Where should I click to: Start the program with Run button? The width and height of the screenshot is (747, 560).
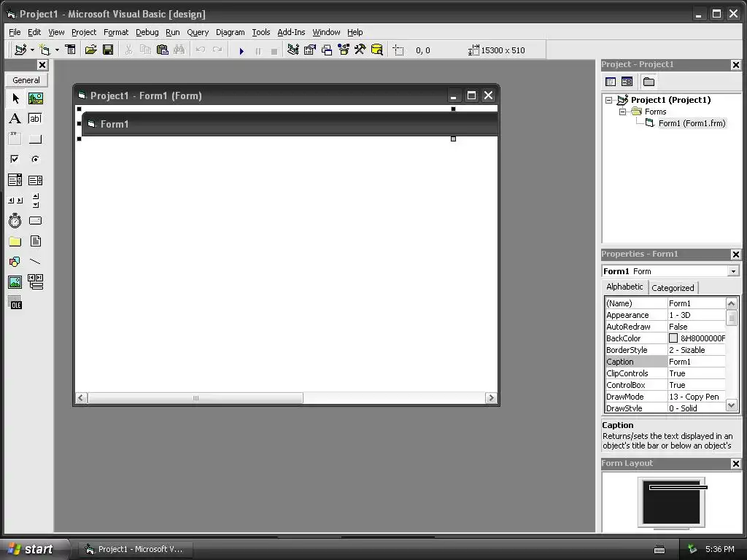241,50
